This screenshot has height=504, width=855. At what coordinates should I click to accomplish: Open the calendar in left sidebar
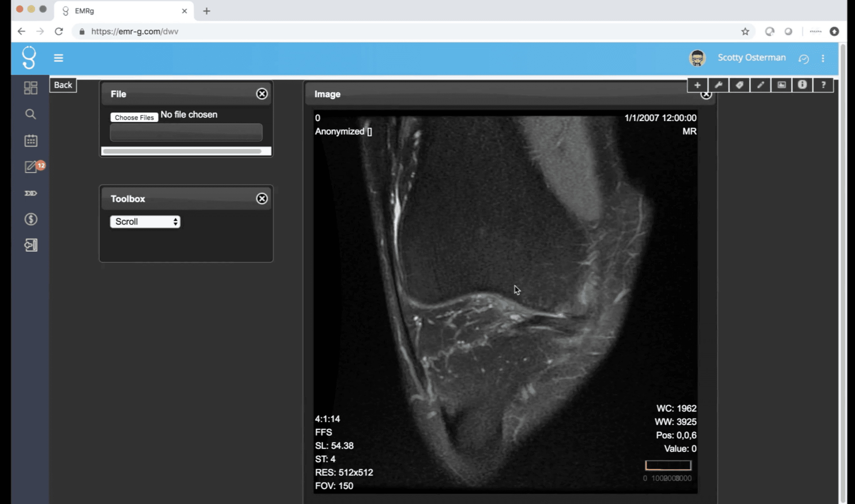[31, 141]
